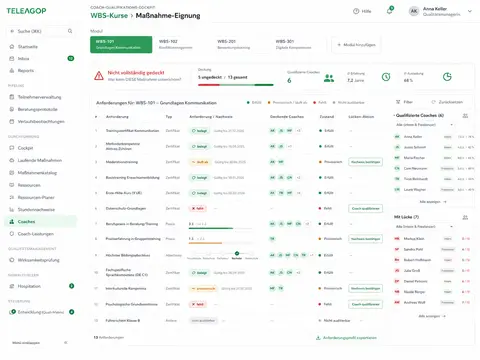480x360 pixels.
Task: Open filter dropdown under Qualifizierte Coaches
Action: point(424,125)
